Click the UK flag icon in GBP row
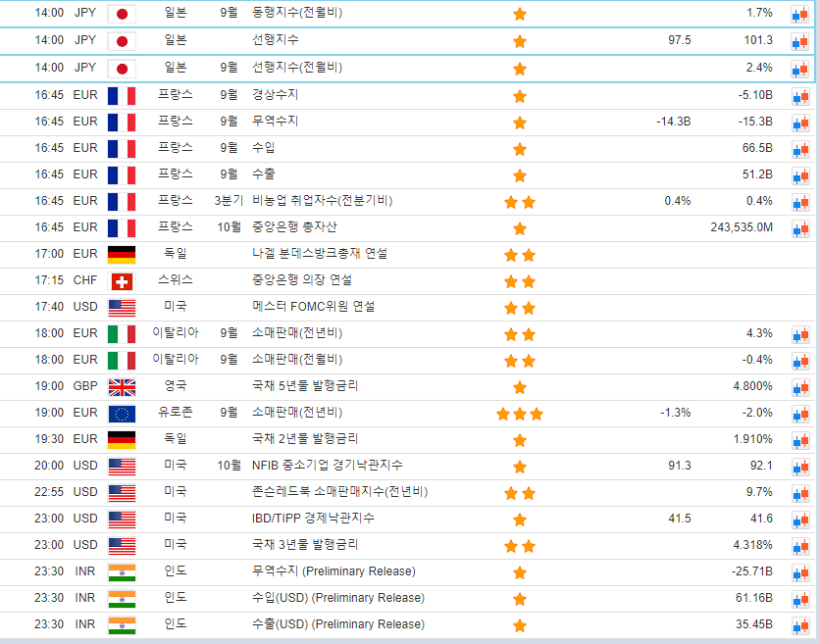 122,386
